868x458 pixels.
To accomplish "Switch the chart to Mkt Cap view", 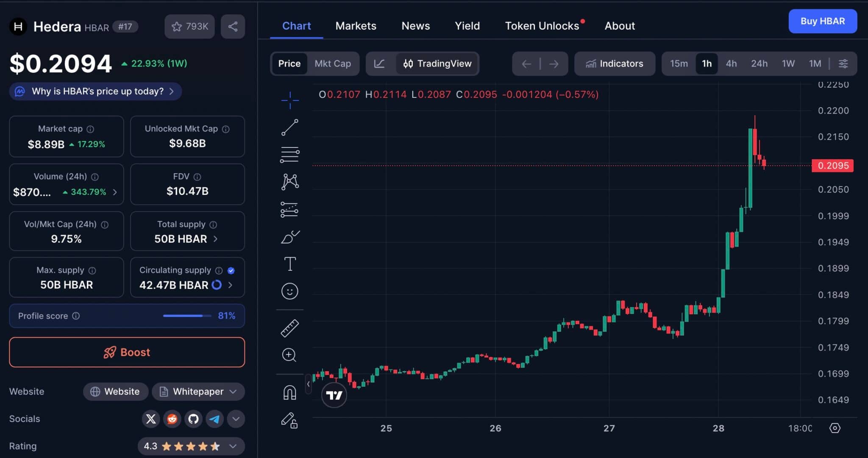I will pos(333,64).
